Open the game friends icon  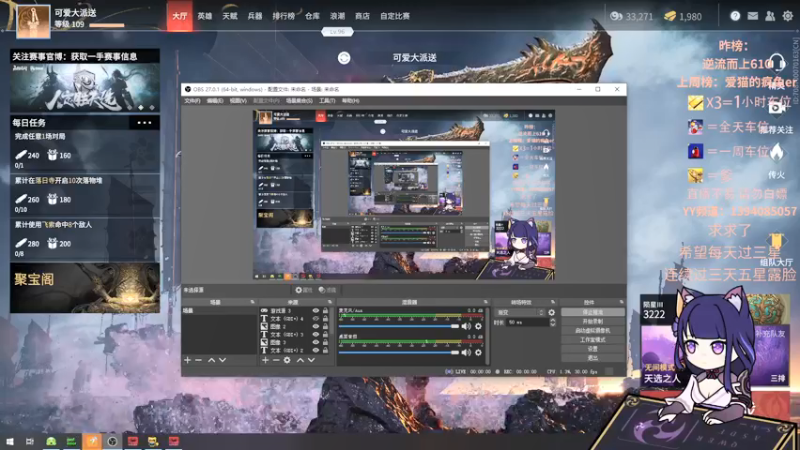770,16
